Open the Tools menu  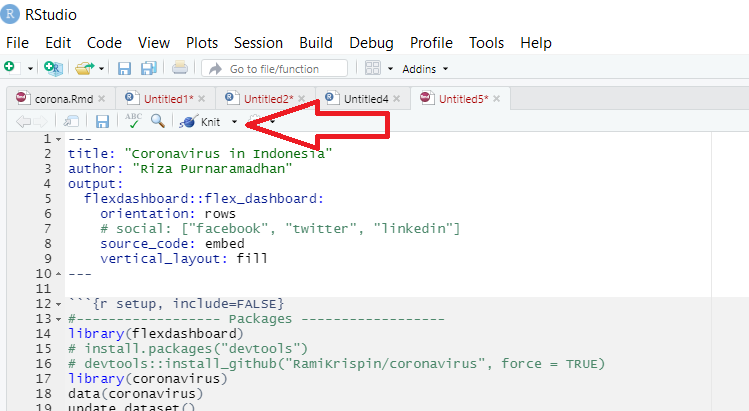click(486, 43)
